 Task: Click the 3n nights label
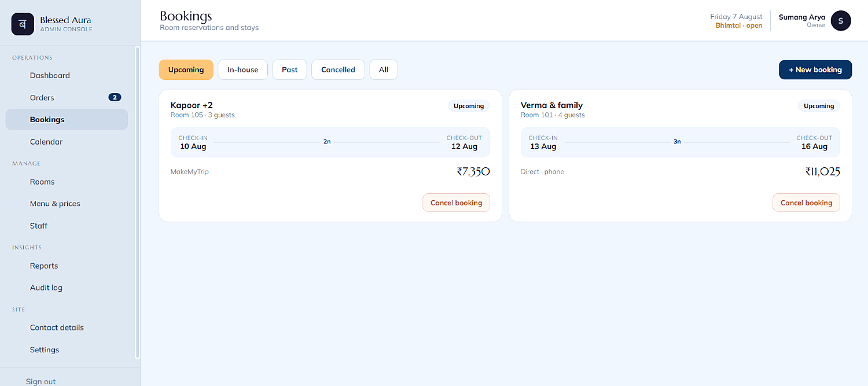pos(677,142)
